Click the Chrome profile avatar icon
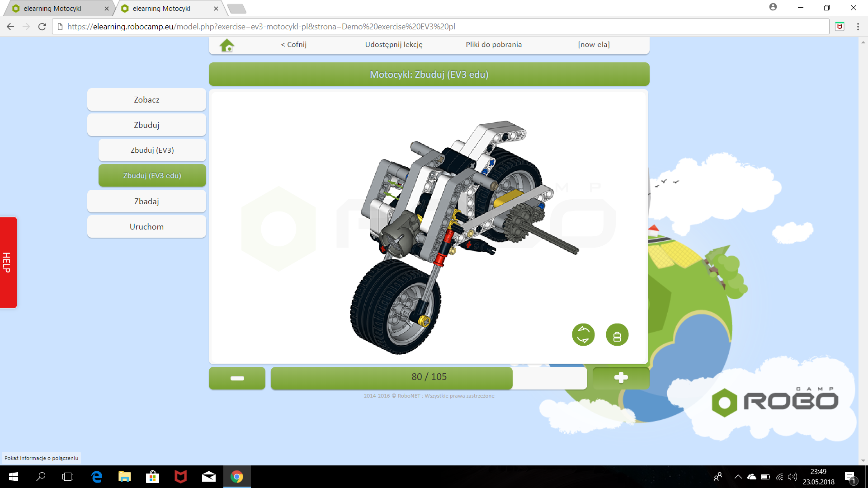Viewport: 868px width, 488px height. point(773,7)
